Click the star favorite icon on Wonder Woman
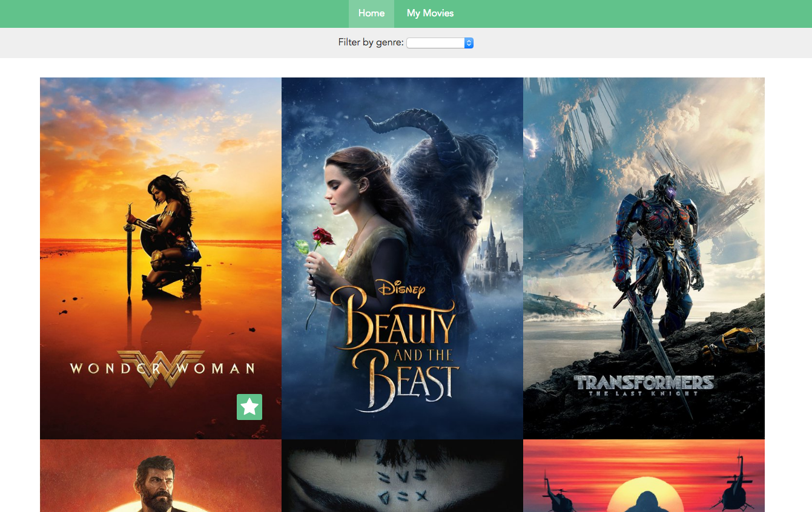This screenshot has height=512, width=812. 249,407
